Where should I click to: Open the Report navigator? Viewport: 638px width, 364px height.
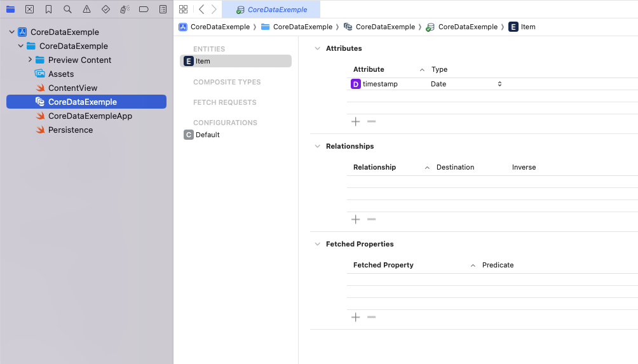pyautogui.click(x=163, y=9)
